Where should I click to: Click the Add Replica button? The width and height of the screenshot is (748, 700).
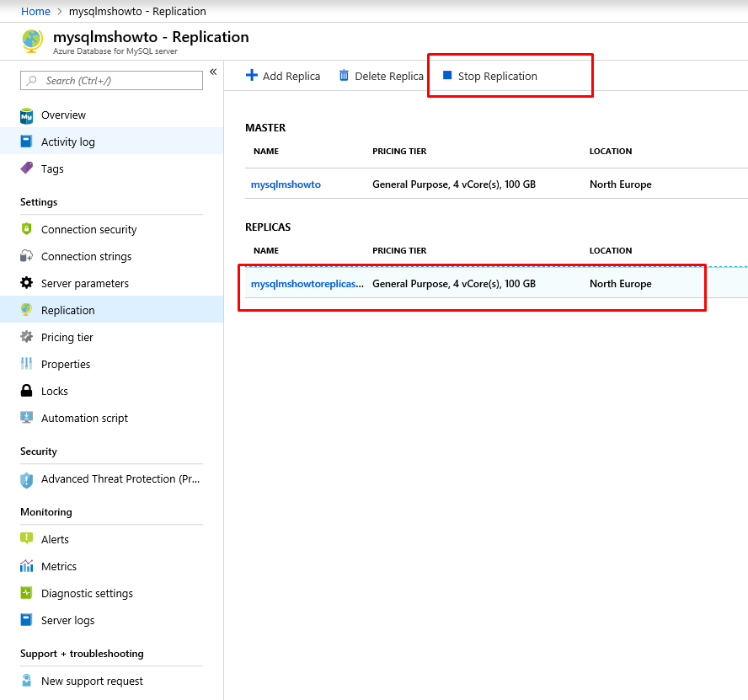coord(283,76)
